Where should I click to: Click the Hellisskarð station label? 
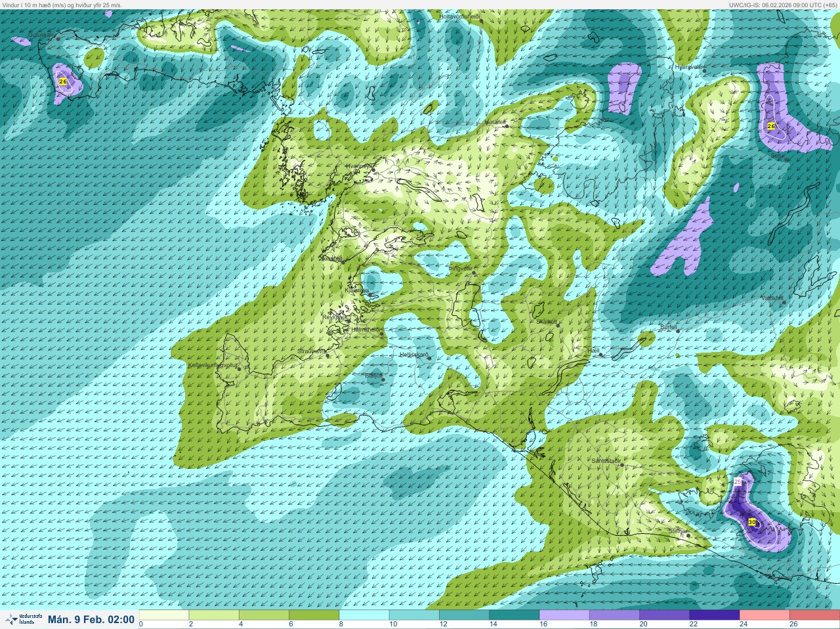pos(414,355)
